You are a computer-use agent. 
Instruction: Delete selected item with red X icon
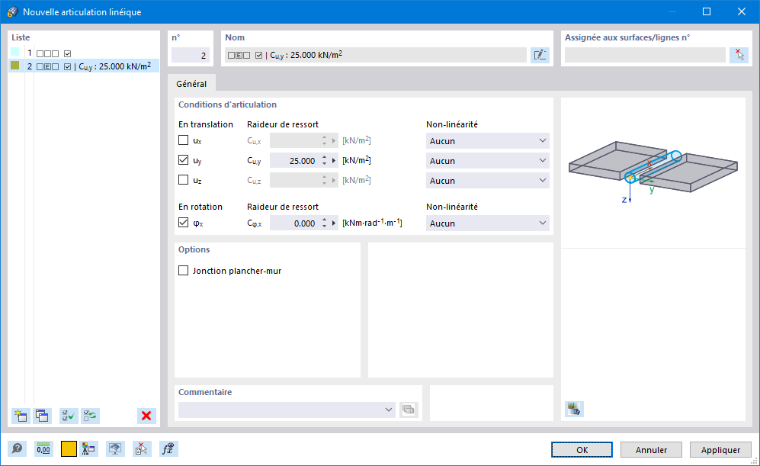[x=146, y=416]
